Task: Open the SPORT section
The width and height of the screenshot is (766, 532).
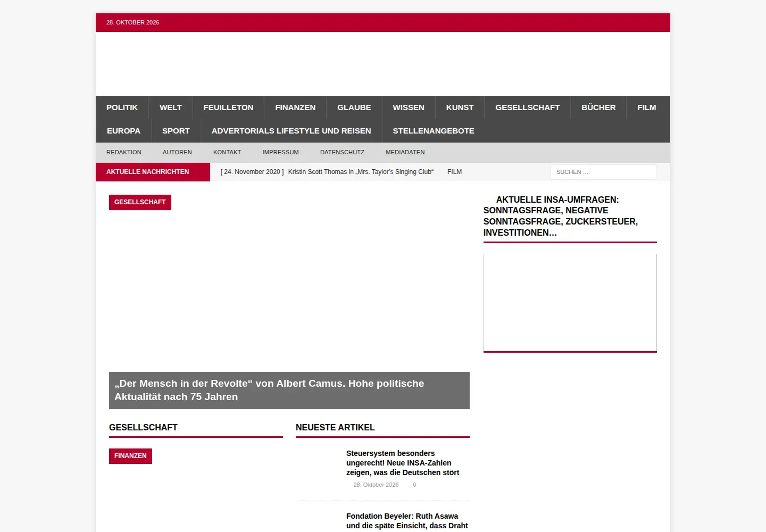Action: tap(176, 131)
